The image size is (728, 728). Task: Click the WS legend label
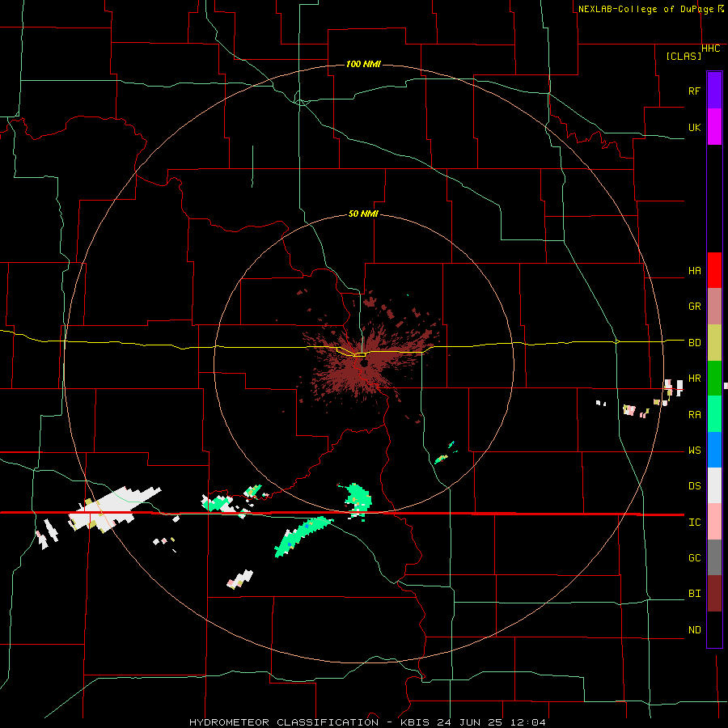point(694,451)
